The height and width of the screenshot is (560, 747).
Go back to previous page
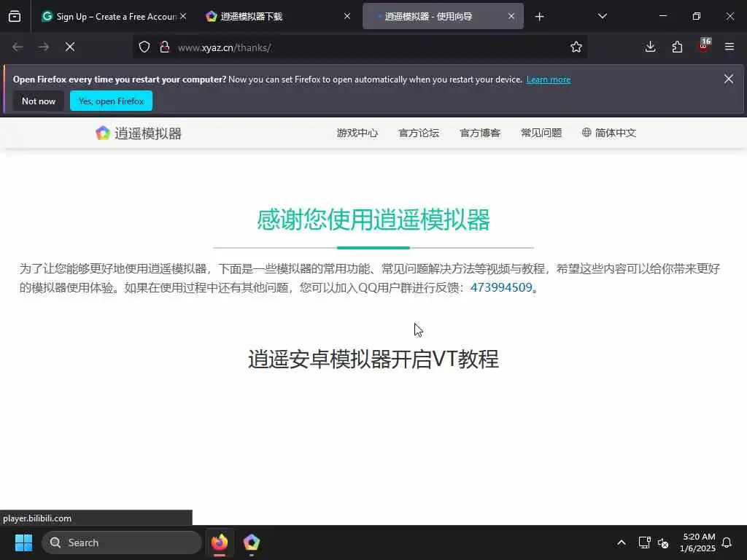click(18, 47)
